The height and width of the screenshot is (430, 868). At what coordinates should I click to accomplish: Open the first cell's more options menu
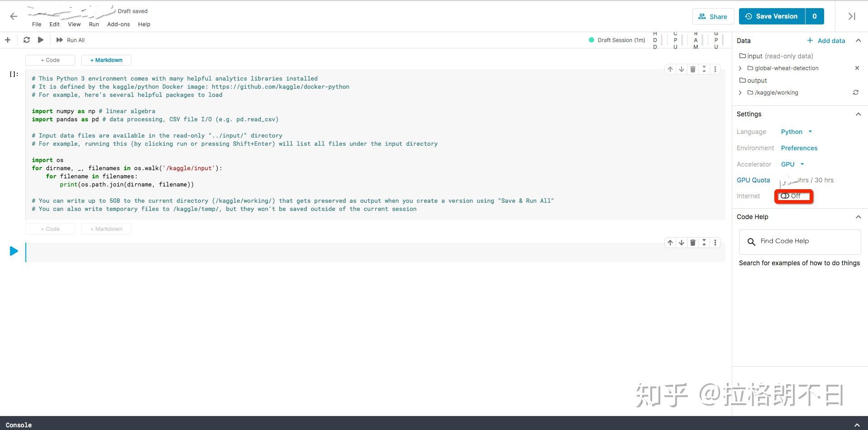715,69
